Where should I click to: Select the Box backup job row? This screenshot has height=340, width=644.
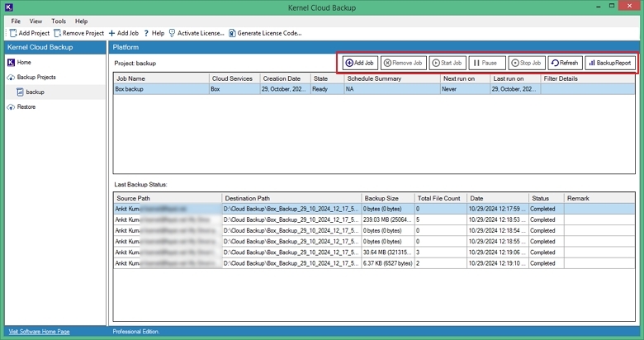click(374, 89)
